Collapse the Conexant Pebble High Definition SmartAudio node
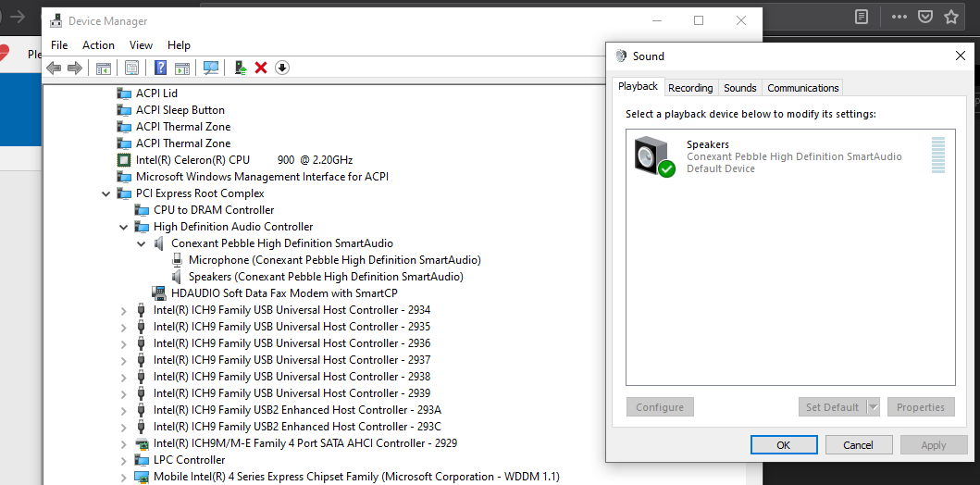Image resolution: width=980 pixels, height=485 pixels. coord(142,243)
